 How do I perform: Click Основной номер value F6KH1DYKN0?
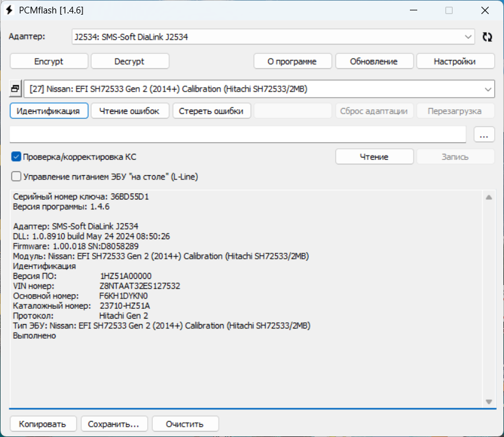click(123, 296)
